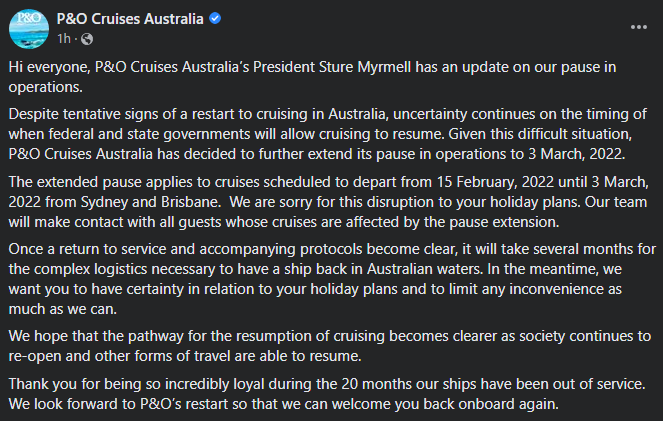This screenshot has height=421, width=663.
Task: Click the blue verified badge icon
Action: click(215, 19)
